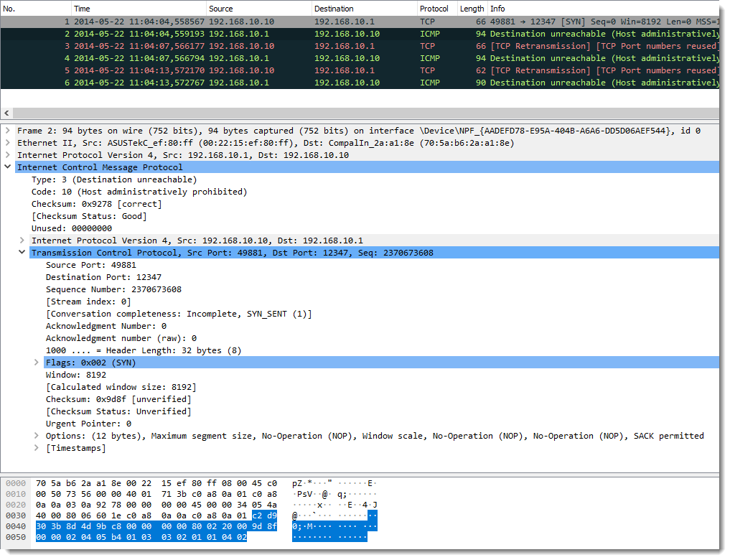Expand the Flags: 0x002 (SYN) row

click(x=37, y=362)
